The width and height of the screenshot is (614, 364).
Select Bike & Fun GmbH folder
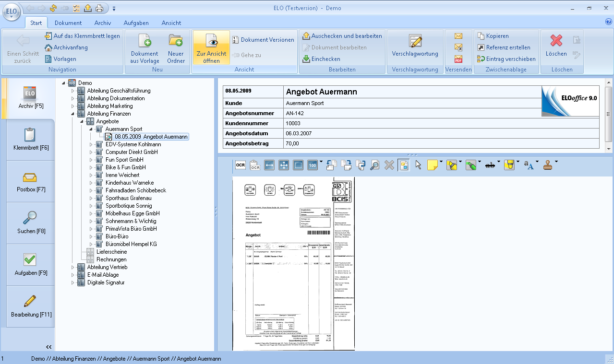coord(125,167)
